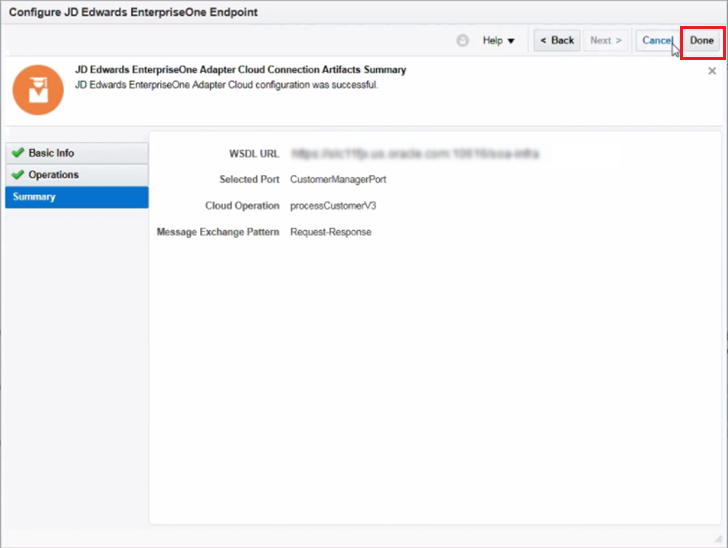
Task: Select the Summary step
Action: (x=77, y=197)
